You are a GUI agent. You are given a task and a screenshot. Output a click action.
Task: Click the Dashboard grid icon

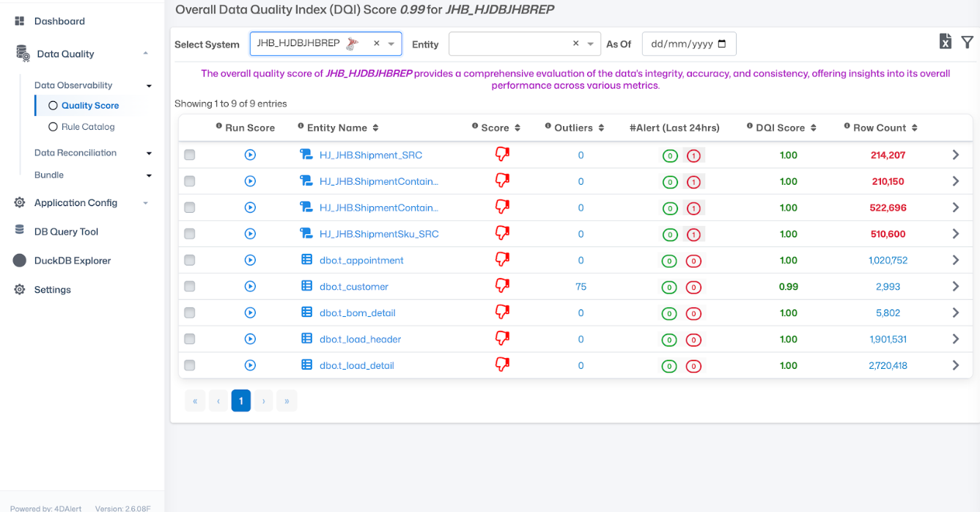coord(20,21)
